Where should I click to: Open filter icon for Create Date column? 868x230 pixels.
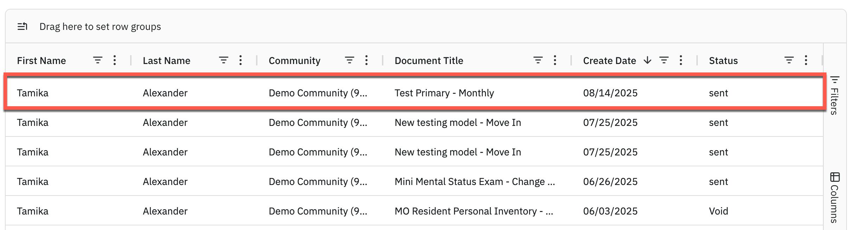point(664,60)
